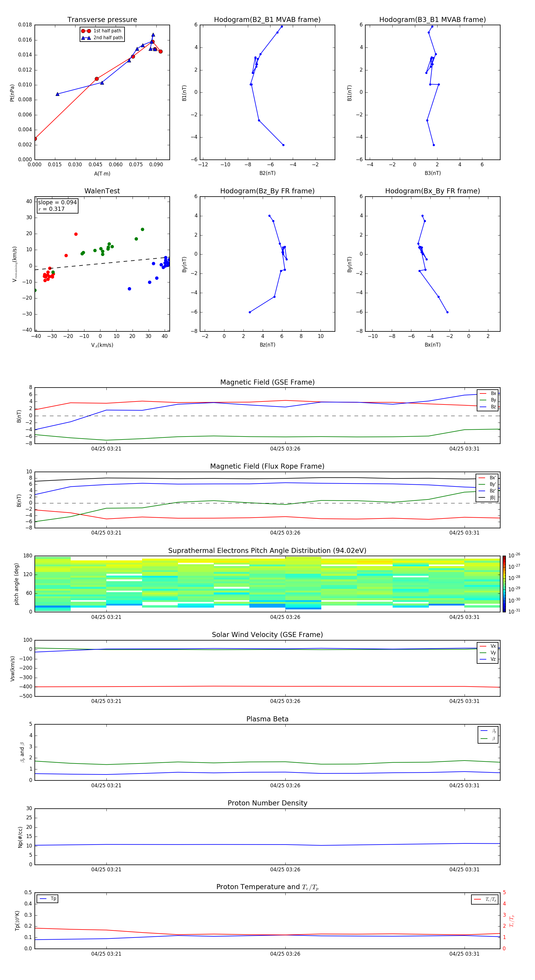Click the "Hodogram(B3_B1 MVAB frame)" title
The width and height of the screenshot is (535, 980).
tap(432, 20)
